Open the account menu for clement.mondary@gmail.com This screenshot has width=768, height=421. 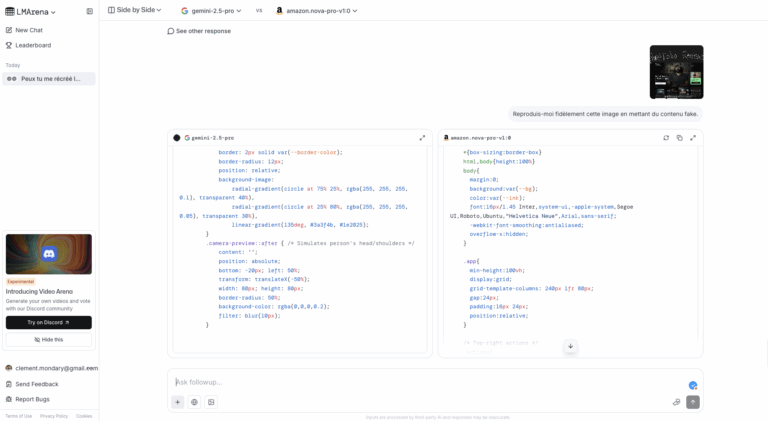click(x=51, y=368)
